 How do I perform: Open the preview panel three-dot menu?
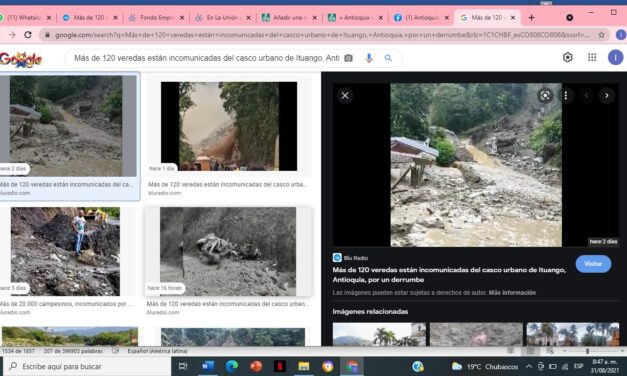point(566,96)
